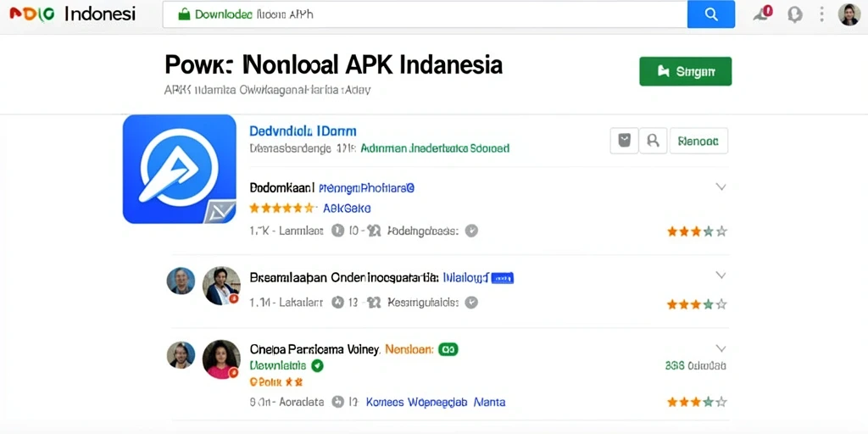Viewport: 868px width, 434px height.
Task: Click the 1.14 - Lakatlarr text
Action: (x=287, y=303)
